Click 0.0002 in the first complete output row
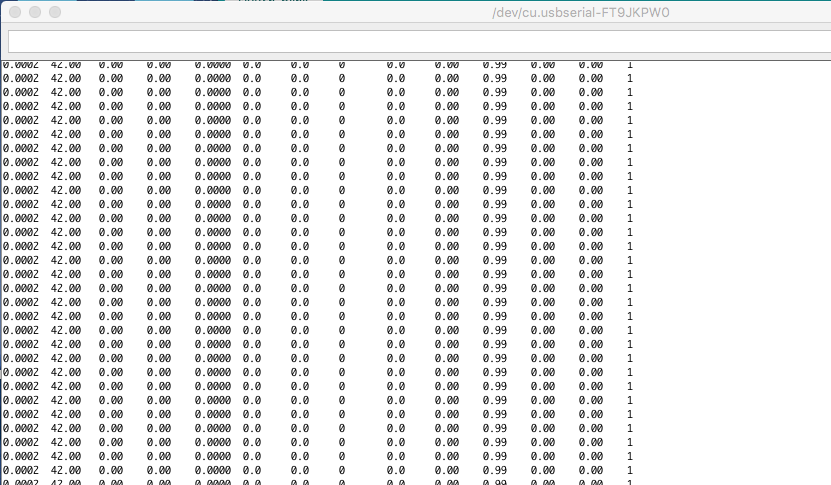 point(20,78)
